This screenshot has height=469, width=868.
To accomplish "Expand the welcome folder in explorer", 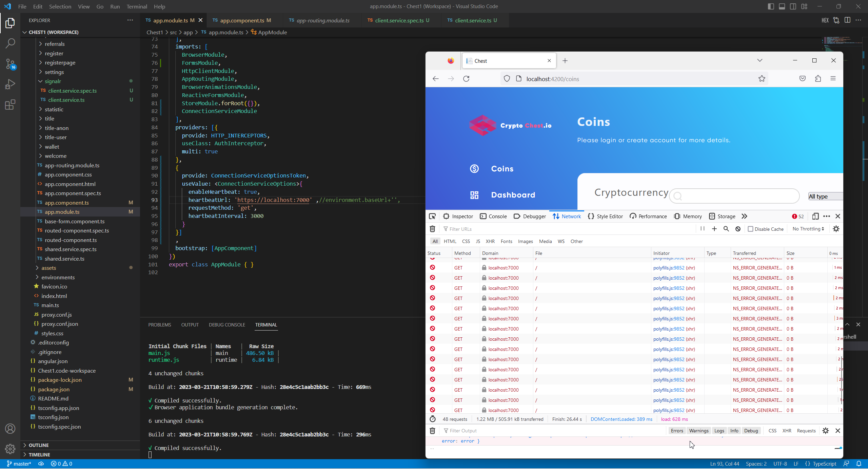I will 55,156.
